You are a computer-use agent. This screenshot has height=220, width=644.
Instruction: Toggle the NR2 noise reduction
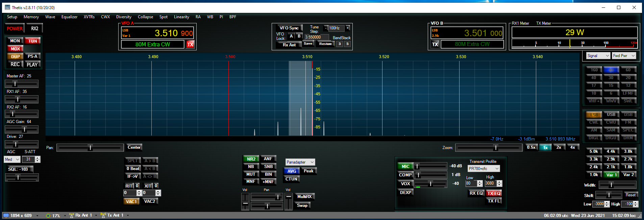[x=251, y=159]
